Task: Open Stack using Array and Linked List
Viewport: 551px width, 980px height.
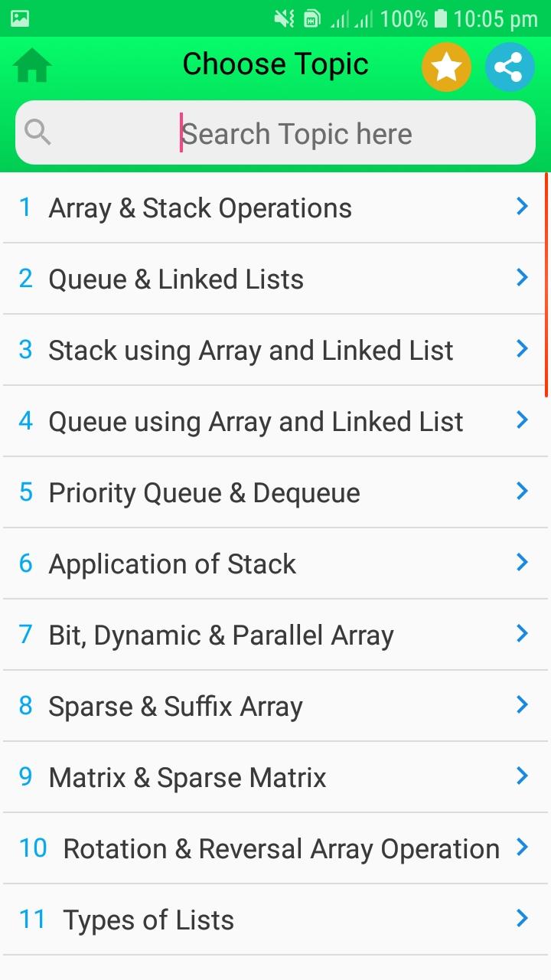Action: pyautogui.click(x=251, y=351)
